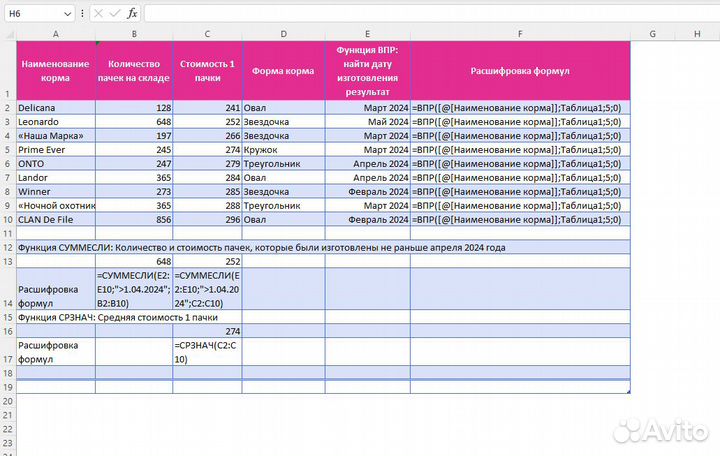Select row 20 header
This screenshot has width=720, height=456.
(x=8, y=401)
